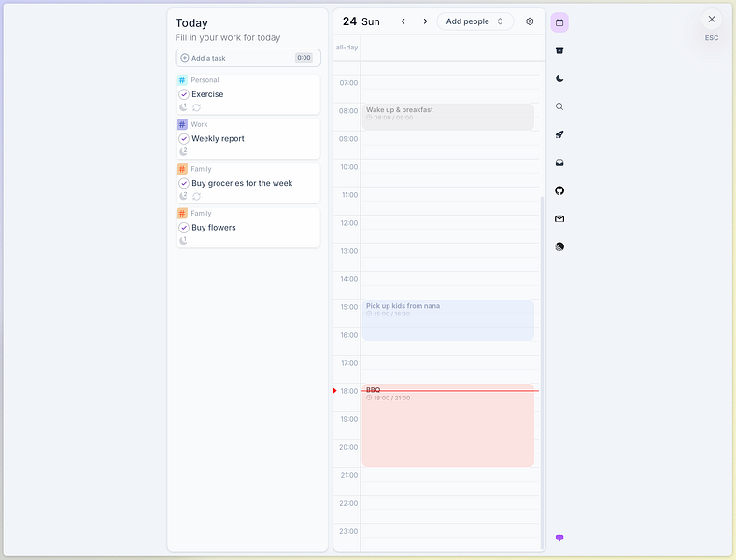The height and width of the screenshot is (560, 736).
Task: Click the Today heading
Action: [x=191, y=23]
